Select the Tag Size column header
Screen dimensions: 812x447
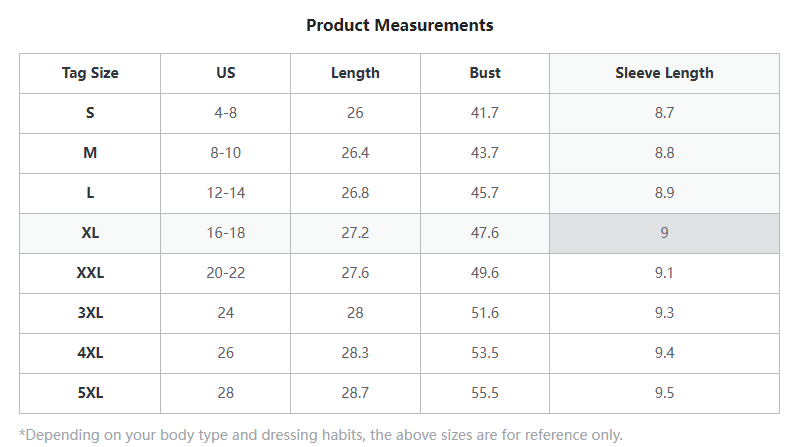tap(90, 73)
